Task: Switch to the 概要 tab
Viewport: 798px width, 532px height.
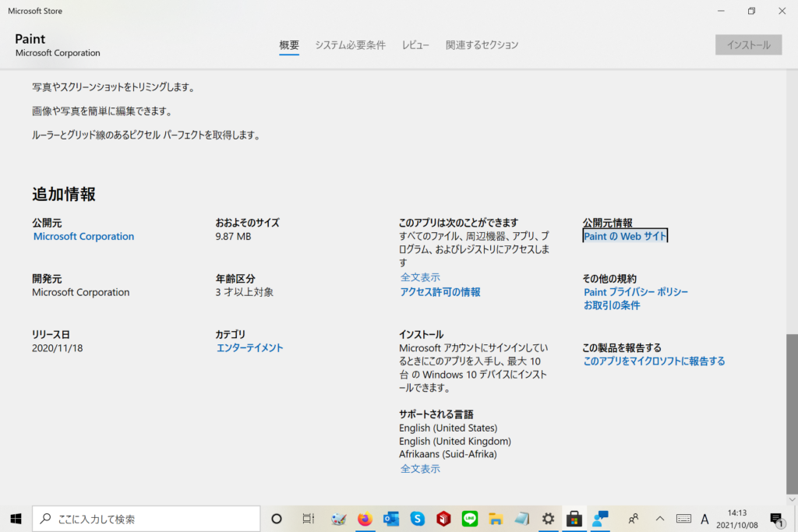Action: (x=289, y=45)
